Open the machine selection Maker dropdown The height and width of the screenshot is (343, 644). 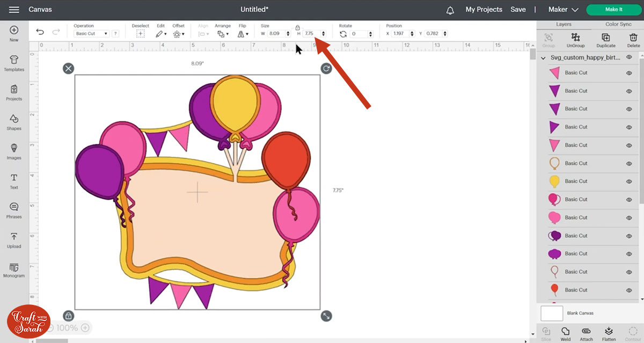(561, 9)
